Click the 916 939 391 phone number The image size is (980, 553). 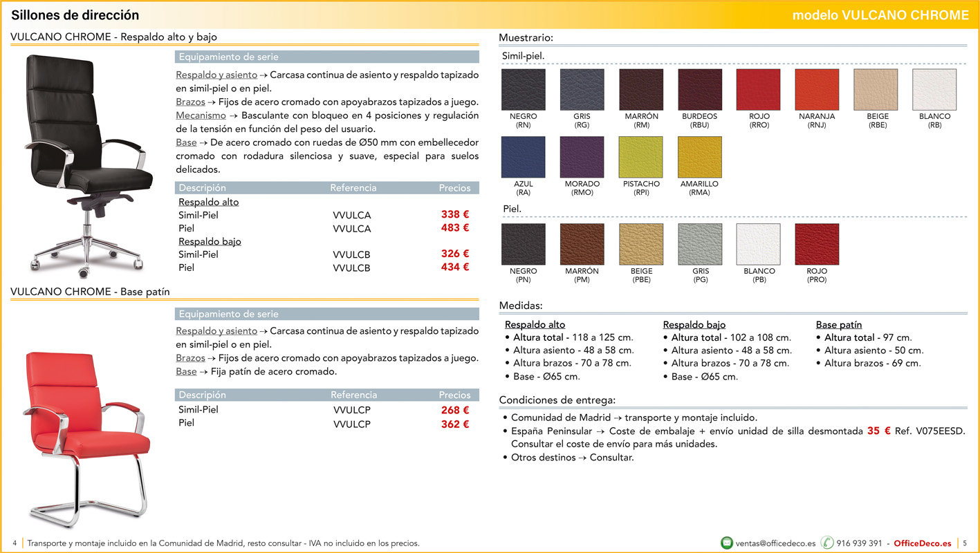point(859,543)
